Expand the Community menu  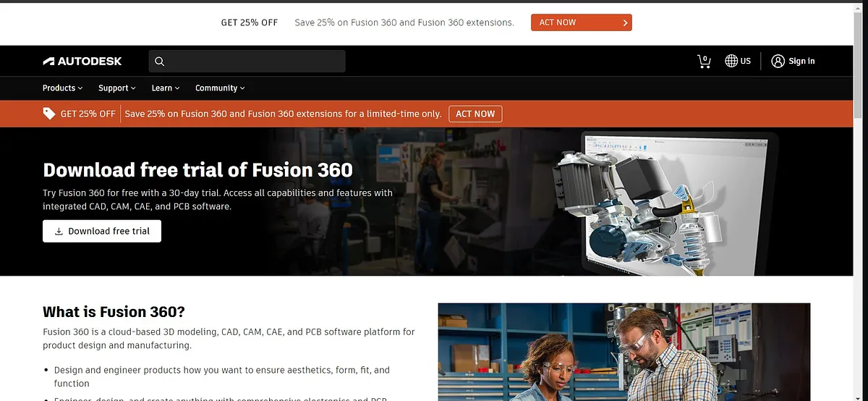point(220,88)
